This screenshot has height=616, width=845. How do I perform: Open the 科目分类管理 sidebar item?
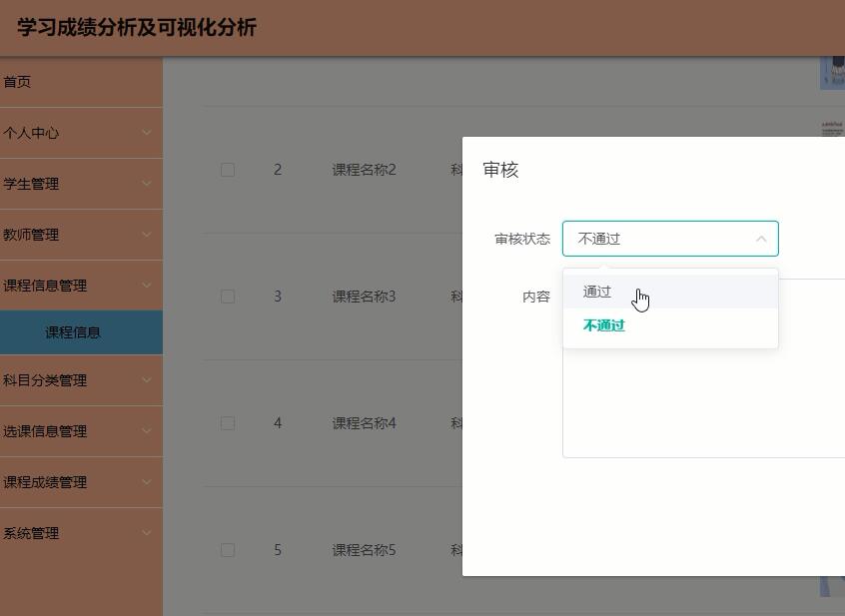(81, 380)
